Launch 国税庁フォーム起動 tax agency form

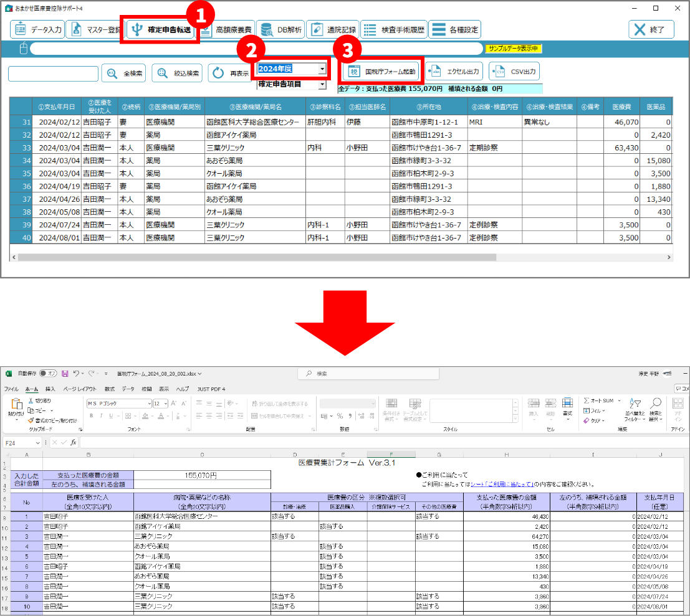[381, 72]
